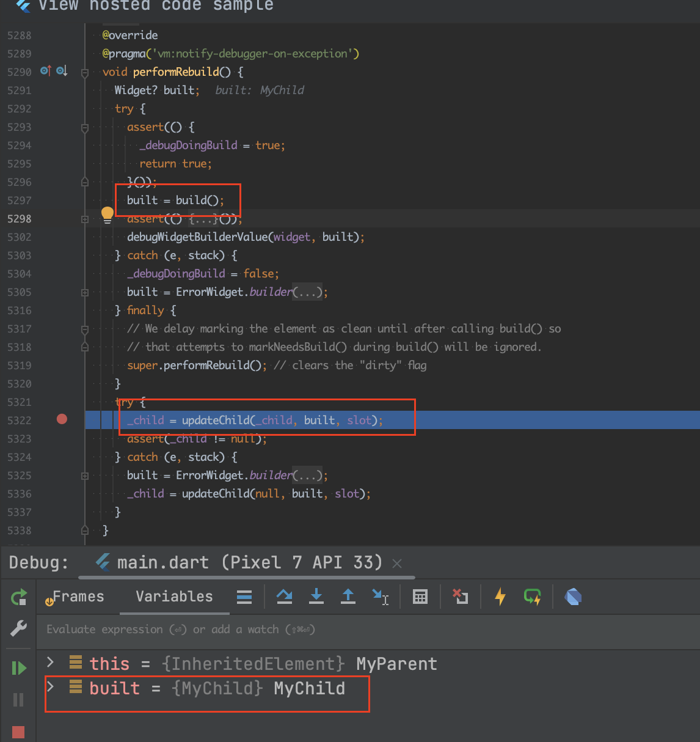Toggle the breakpoint on line 5322
Screen dimensions: 700x742
pos(62,419)
